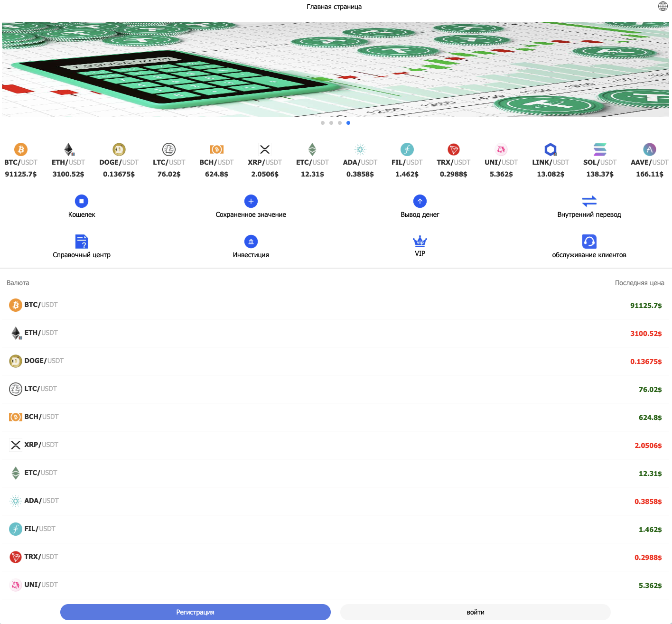Image resolution: width=672 pixels, height=624 pixels.
Task: Click the SOL icon in ticker strip
Action: [600, 149]
